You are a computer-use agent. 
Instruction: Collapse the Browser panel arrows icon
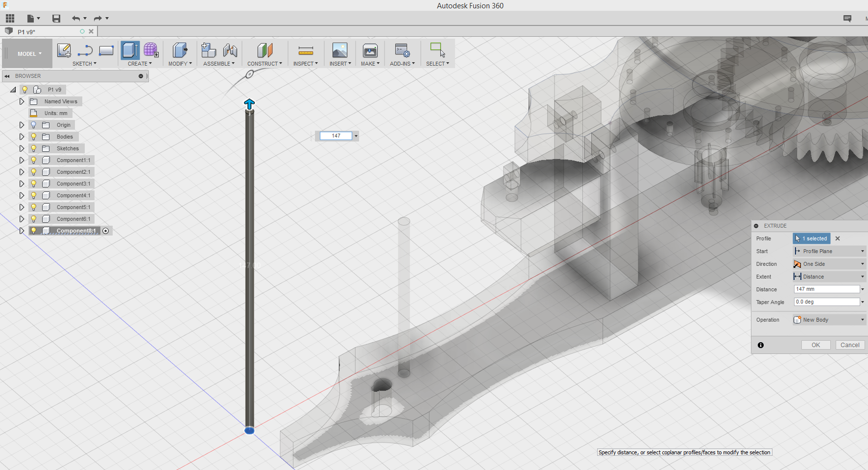coord(7,76)
